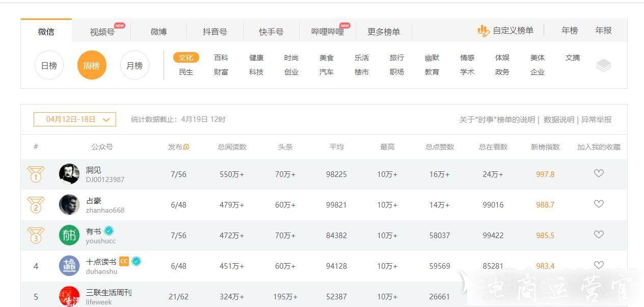644x307 pixels.
Task: Switch to the 月榜 monthly ranking
Action: [x=135, y=65]
